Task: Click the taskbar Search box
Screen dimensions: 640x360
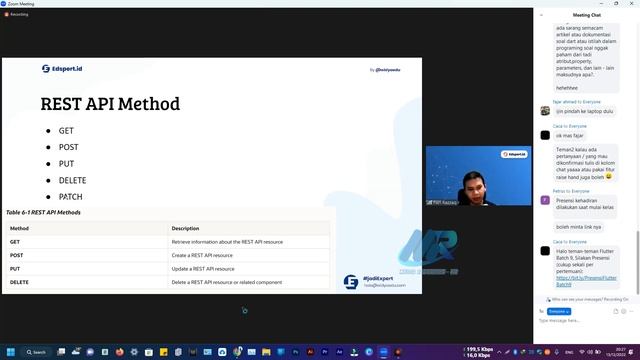Action: [x=36, y=352]
